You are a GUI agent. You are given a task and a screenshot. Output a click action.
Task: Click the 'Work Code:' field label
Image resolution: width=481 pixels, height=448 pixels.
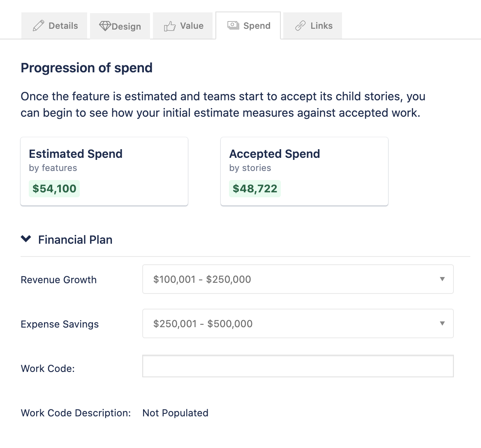click(48, 369)
